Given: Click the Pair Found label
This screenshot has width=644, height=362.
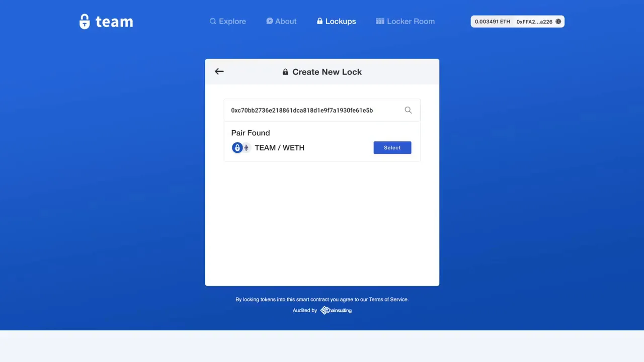Looking at the screenshot, I should (251, 133).
